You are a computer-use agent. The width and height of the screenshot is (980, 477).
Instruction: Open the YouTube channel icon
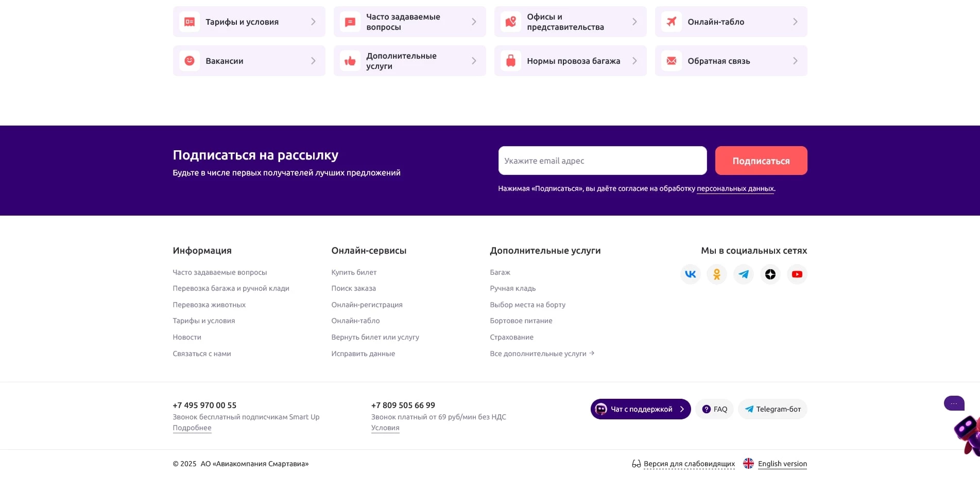[797, 274]
